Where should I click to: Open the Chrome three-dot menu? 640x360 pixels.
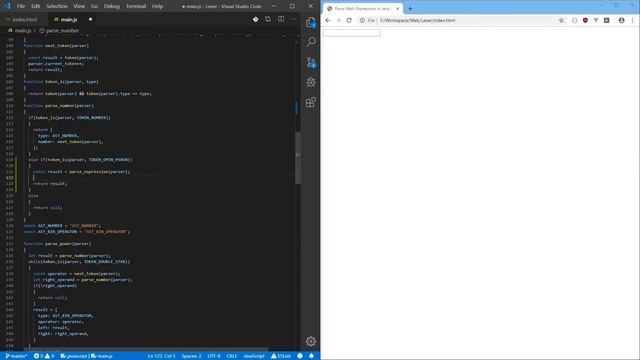pyautogui.click(x=633, y=20)
